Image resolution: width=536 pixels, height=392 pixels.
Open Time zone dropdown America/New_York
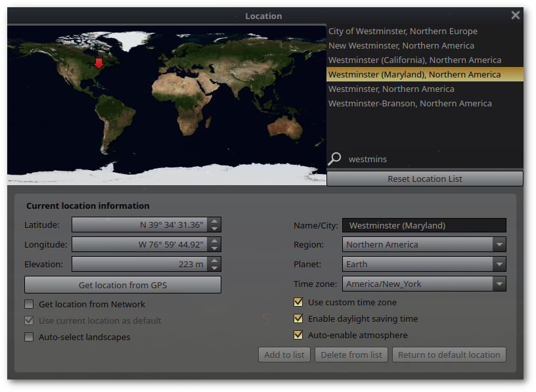tap(424, 284)
